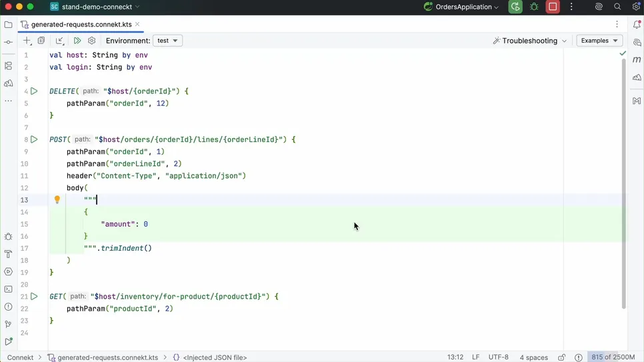Click the "amount": 0 line in body
The image size is (644, 362).
tap(125, 224)
